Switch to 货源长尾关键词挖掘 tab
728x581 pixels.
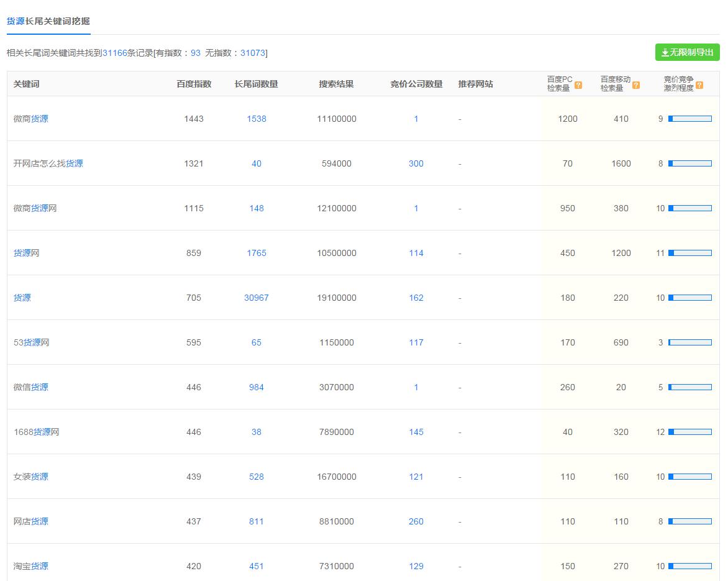48,21
